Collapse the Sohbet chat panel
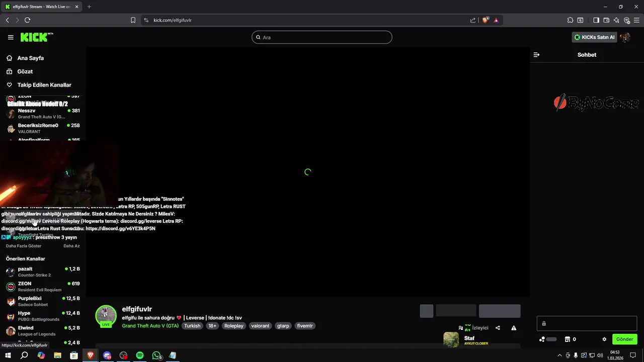This screenshot has height=362, width=644. coord(536,55)
